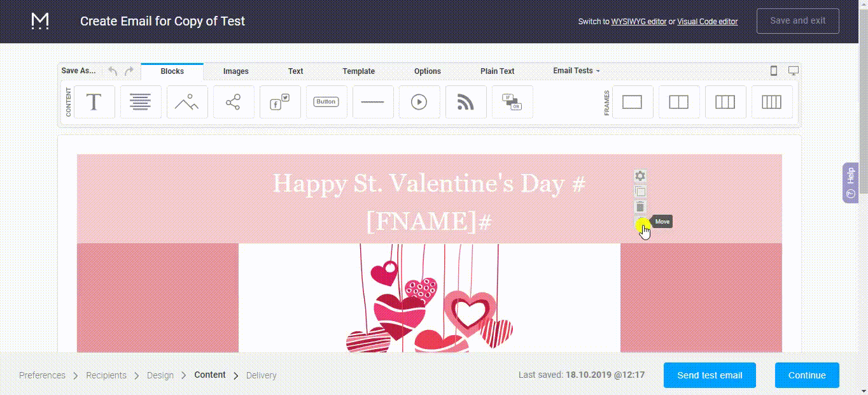Select the hanging hearts image
Viewport: 868px width, 395px height.
(430, 298)
